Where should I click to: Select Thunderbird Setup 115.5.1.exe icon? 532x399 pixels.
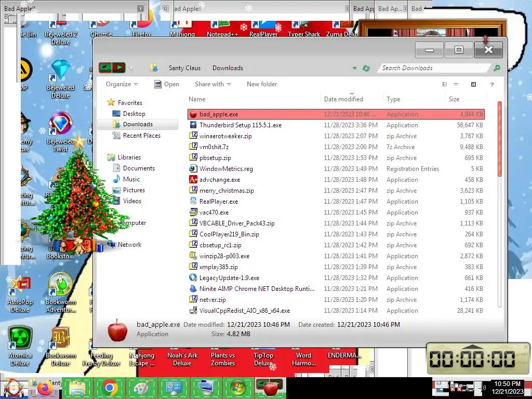pyautogui.click(x=193, y=125)
